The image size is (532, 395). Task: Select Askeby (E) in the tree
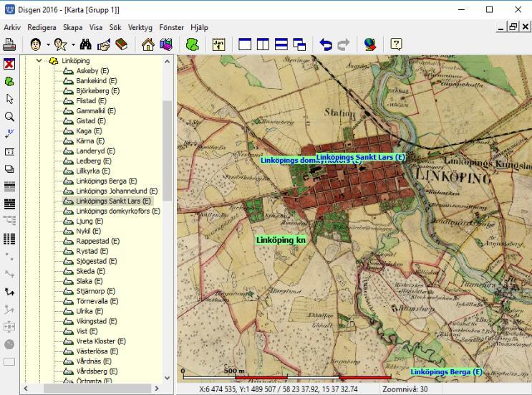click(x=92, y=71)
